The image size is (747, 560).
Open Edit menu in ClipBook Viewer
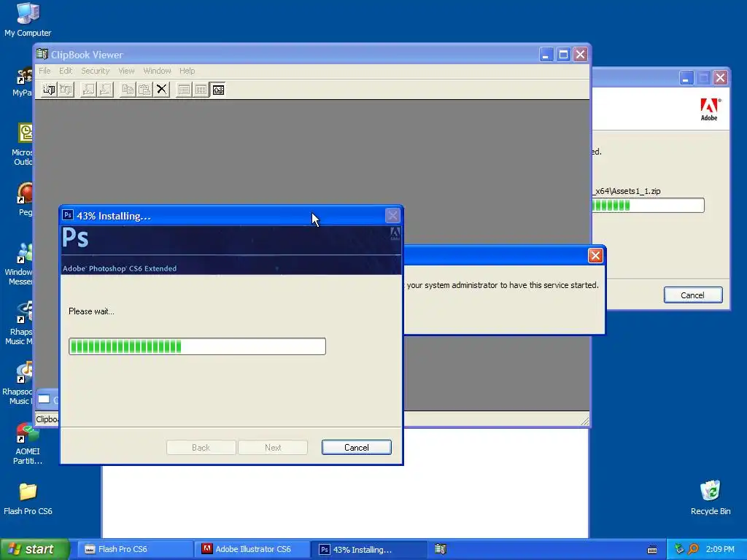(x=66, y=71)
